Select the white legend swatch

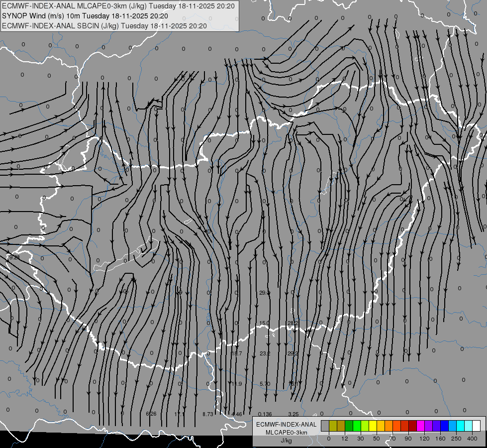[x=477, y=426]
